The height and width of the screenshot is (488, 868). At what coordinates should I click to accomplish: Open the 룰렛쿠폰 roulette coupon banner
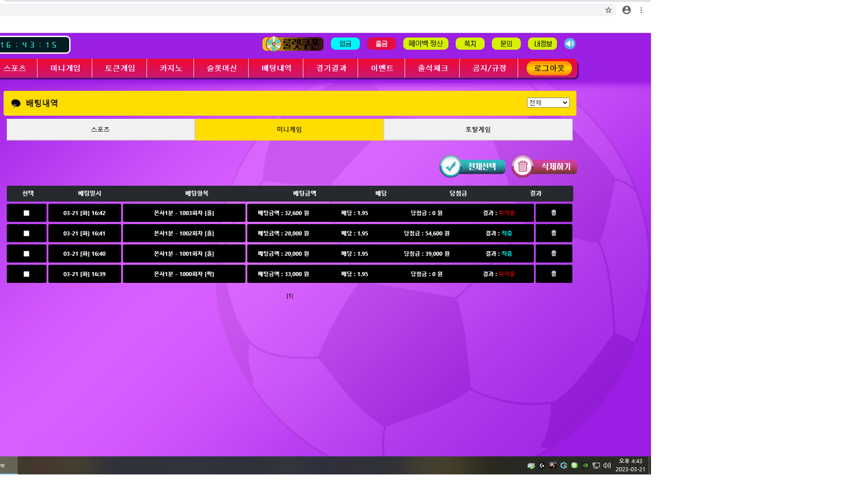click(293, 44)
